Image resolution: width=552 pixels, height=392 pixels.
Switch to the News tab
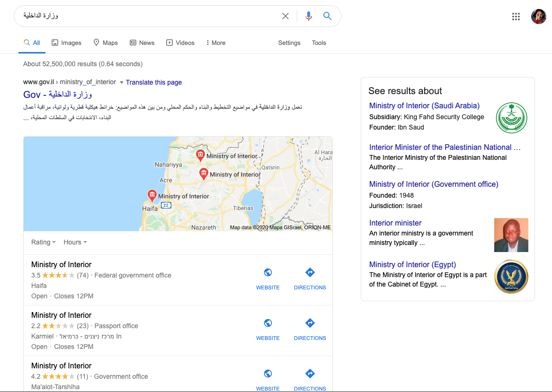(x=142, y=43)
